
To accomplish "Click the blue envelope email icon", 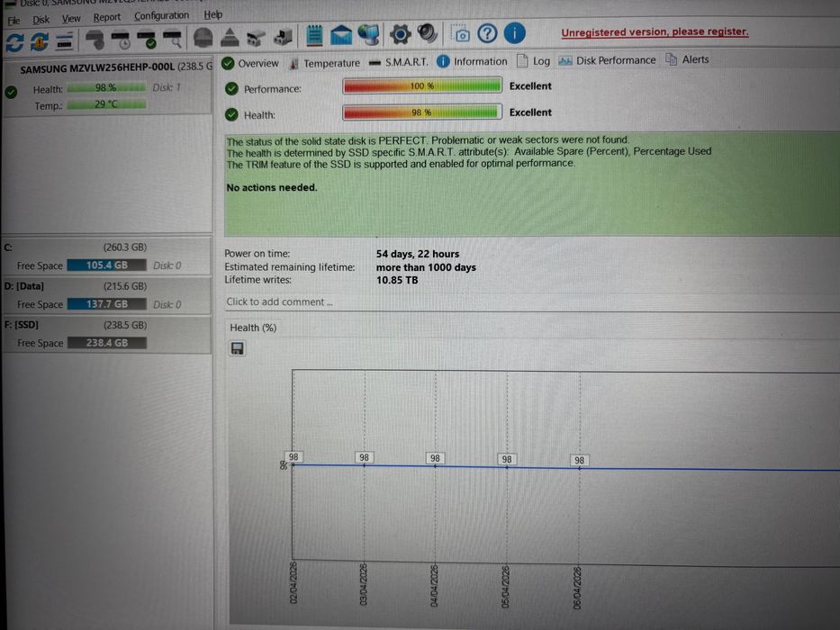I will tap(341, 35).
